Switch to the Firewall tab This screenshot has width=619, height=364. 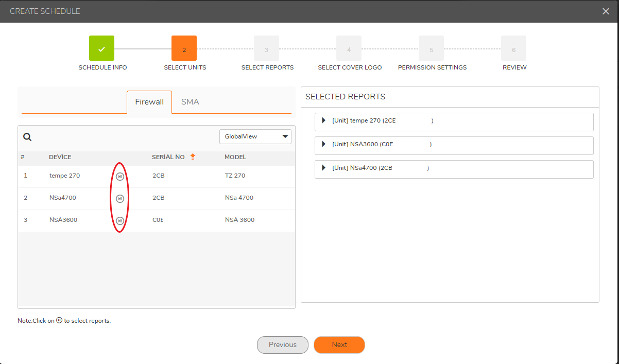click(x=149, y=102)
